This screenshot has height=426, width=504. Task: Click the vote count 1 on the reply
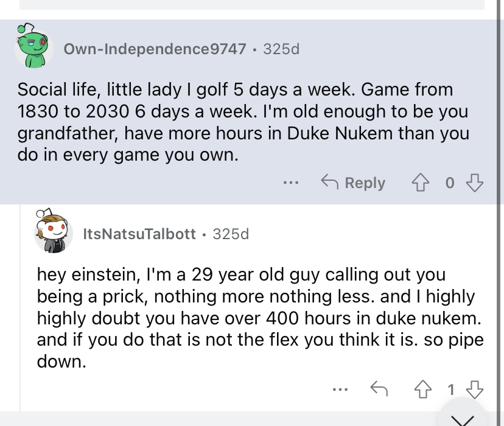pyautogui.click(x=451, y=389)
